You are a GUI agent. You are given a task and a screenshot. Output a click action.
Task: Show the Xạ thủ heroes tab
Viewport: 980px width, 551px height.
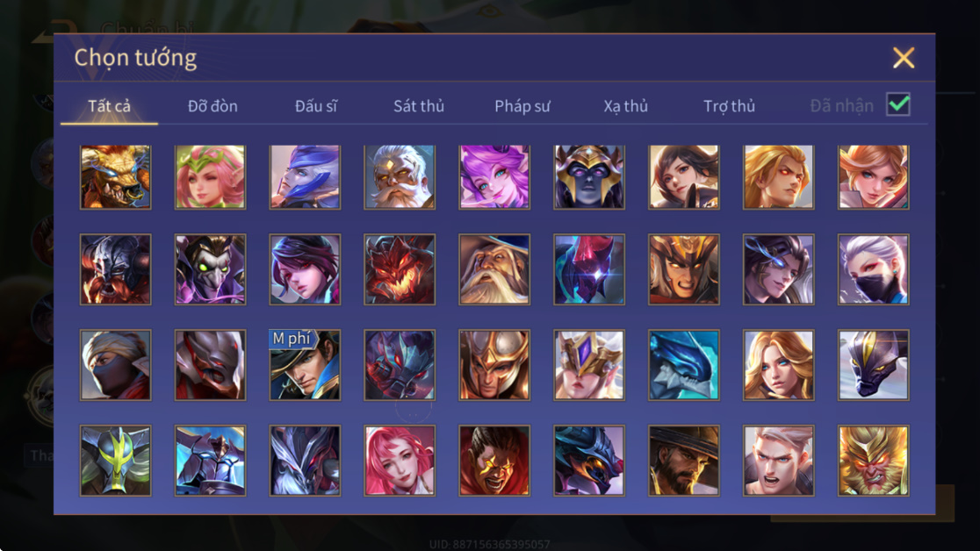[625, 106]
